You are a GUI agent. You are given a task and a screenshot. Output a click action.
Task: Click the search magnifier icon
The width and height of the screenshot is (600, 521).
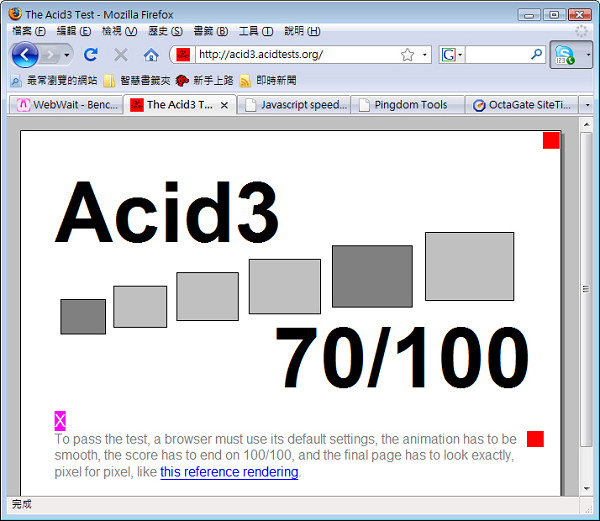pyautogui.click(x=537, y=54)
